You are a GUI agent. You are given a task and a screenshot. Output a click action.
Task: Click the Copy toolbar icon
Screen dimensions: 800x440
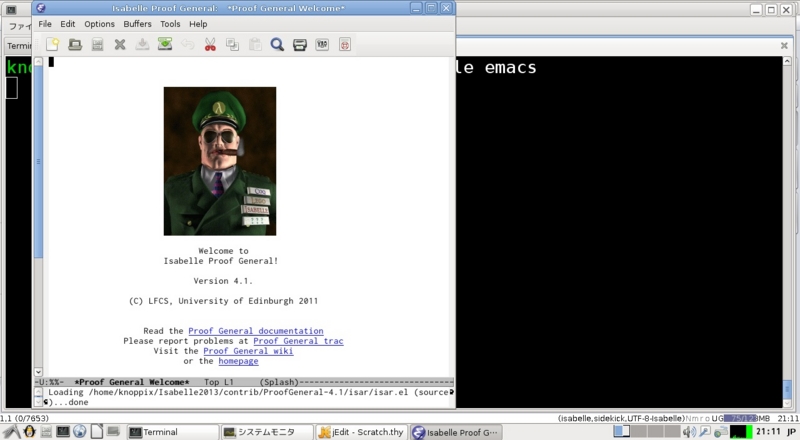click(233, 45)
